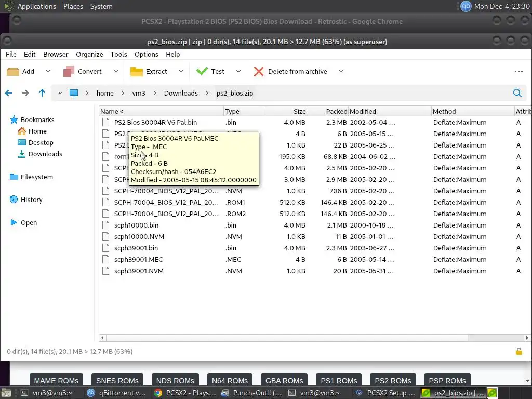532x399 pixels.
Task: Sort by the Modified column header
Action: tap(390, 111)
